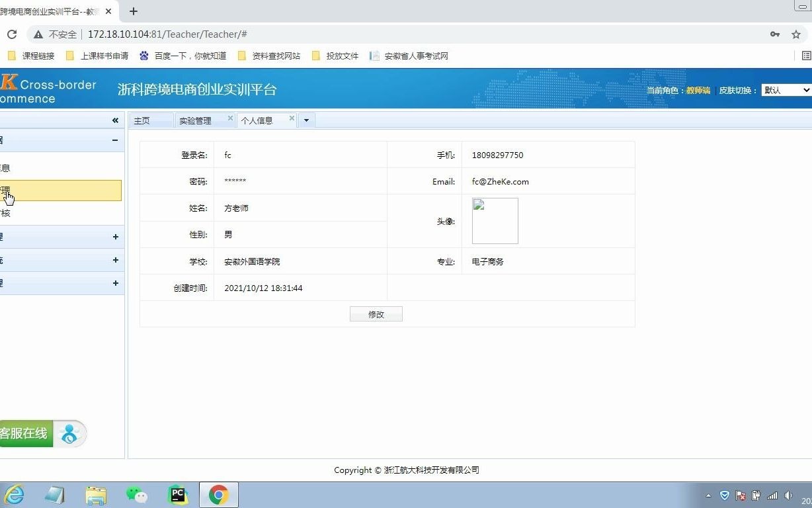The height and width of the screenshot is (508, 812).
Task: Click the browser address bar URL
Action: point(165,34)
